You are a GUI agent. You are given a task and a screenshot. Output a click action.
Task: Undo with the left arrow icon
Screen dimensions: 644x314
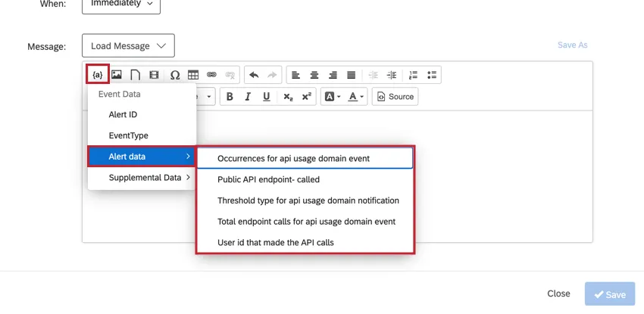point(254,75)
